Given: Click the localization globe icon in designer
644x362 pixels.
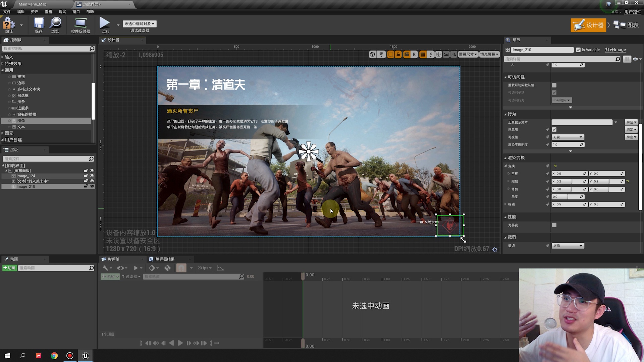Looking at the screenshot, I should pos(373,54).
